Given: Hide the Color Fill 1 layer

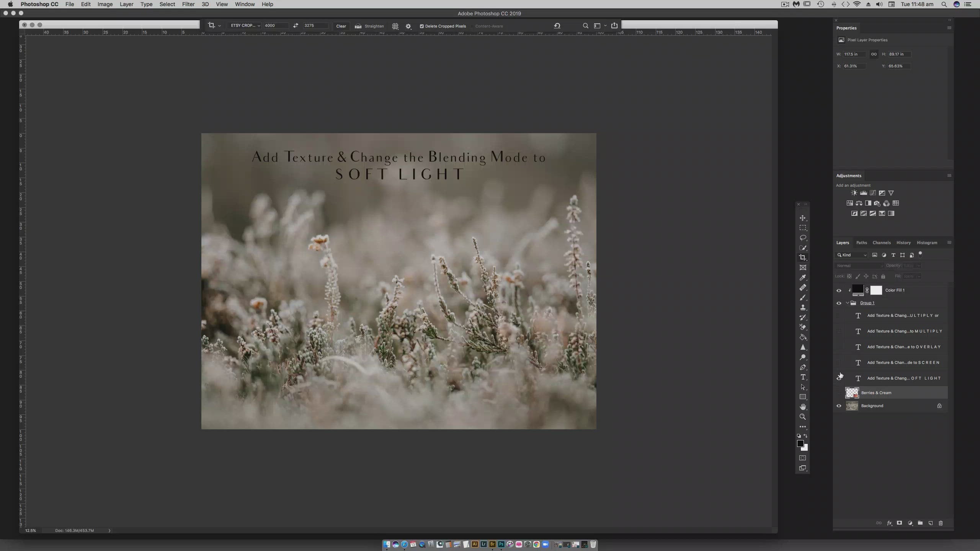Looking at the screenshot, I should pyautogui.click(x=839, y=290).
